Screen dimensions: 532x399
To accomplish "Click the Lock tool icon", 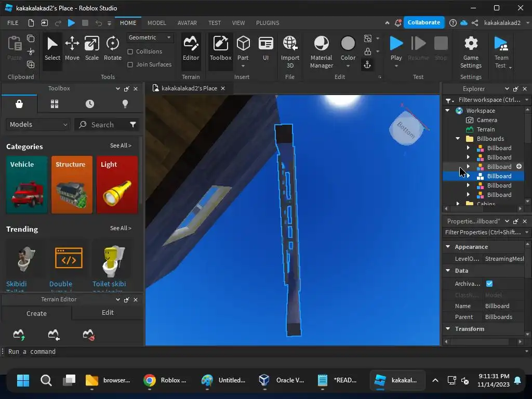I will coord(367,51).
